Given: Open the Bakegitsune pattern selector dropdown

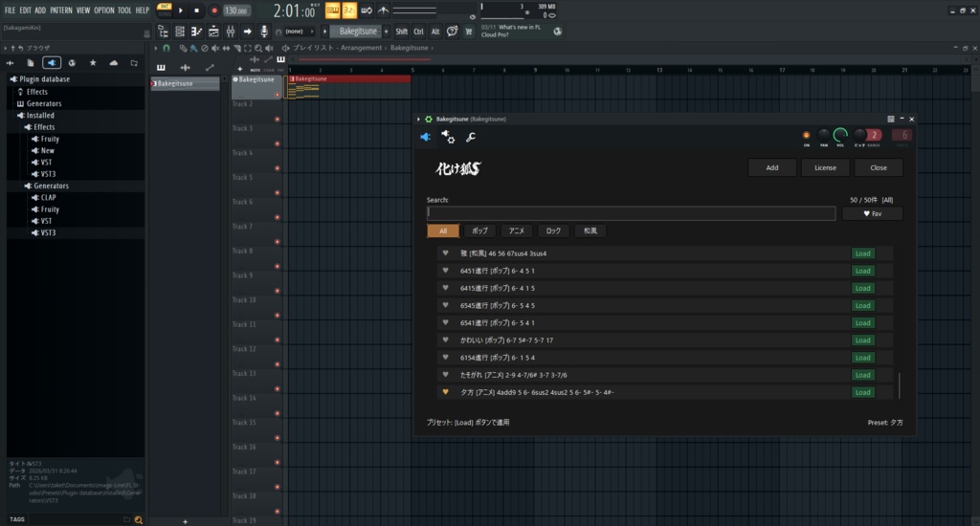Looking at the screenshot, I should point(358,32).
